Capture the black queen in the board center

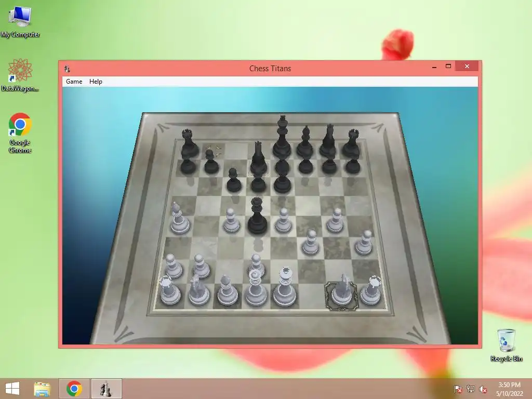click(257, 217)
